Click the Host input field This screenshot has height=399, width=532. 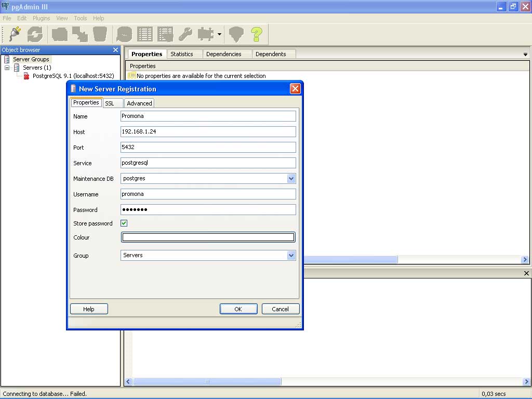click(x=208, y=132)
